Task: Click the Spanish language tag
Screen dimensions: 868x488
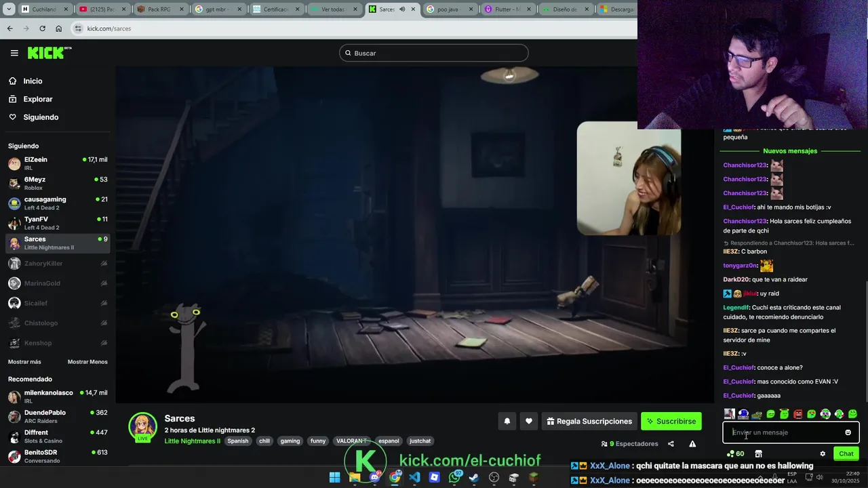Action: 237,441
